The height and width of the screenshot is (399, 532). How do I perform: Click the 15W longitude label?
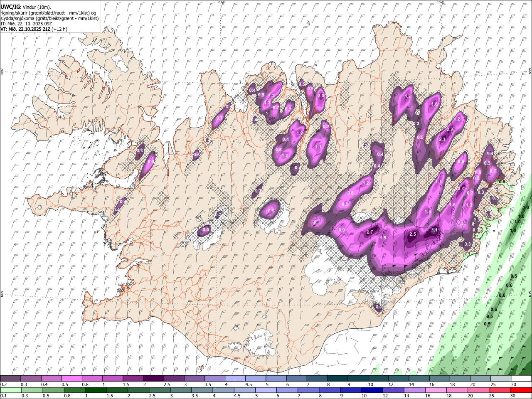click(x=440, y=2)
